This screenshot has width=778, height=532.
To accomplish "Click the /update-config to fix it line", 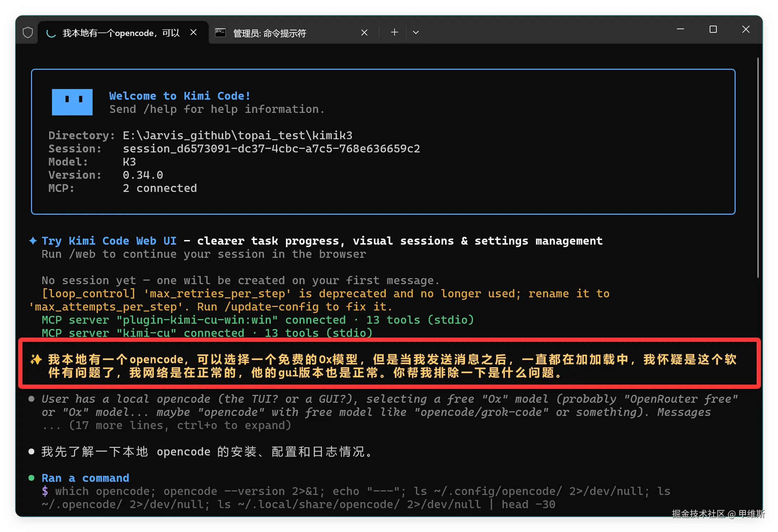I will 210,307.
